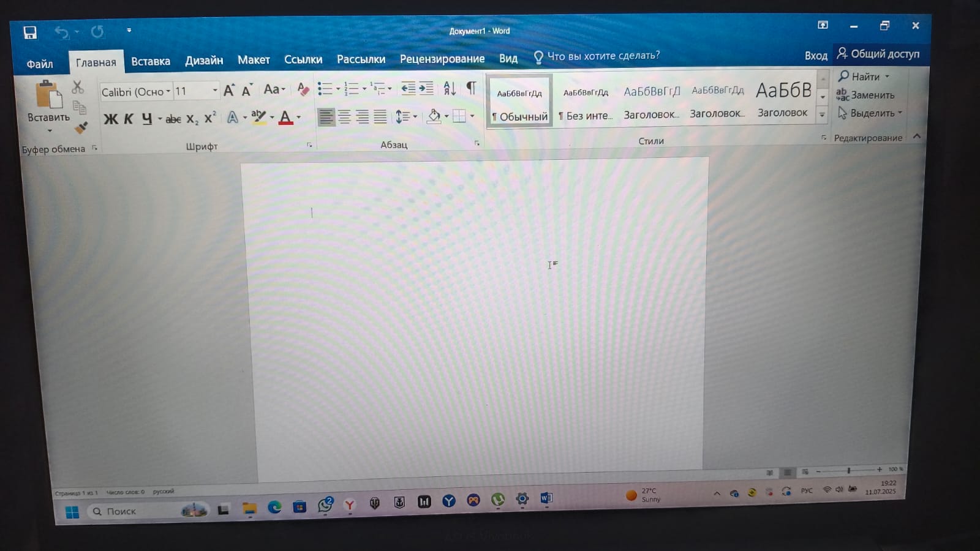Decrease font size with the smaller A
The image size is (980, 551).
247,91
